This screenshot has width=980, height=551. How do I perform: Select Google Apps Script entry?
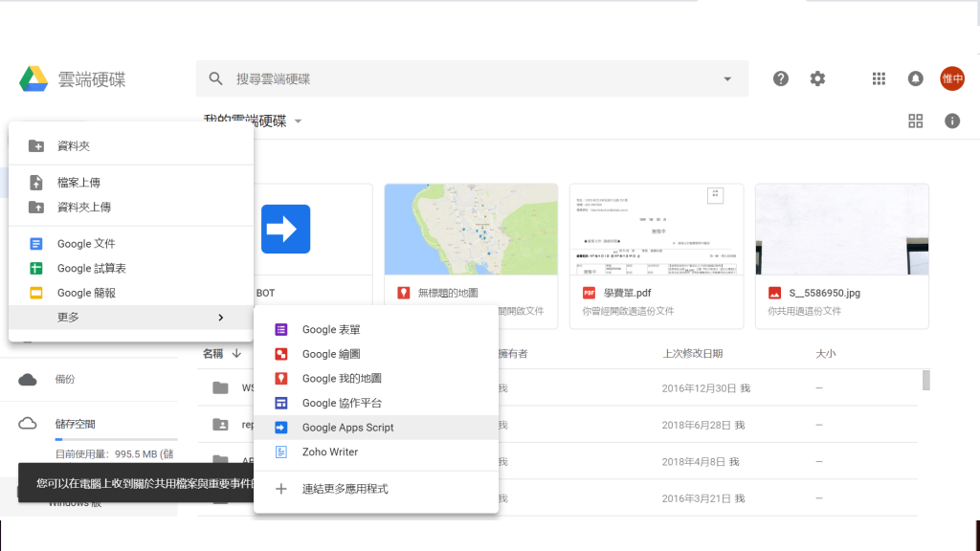coord(376,428)
